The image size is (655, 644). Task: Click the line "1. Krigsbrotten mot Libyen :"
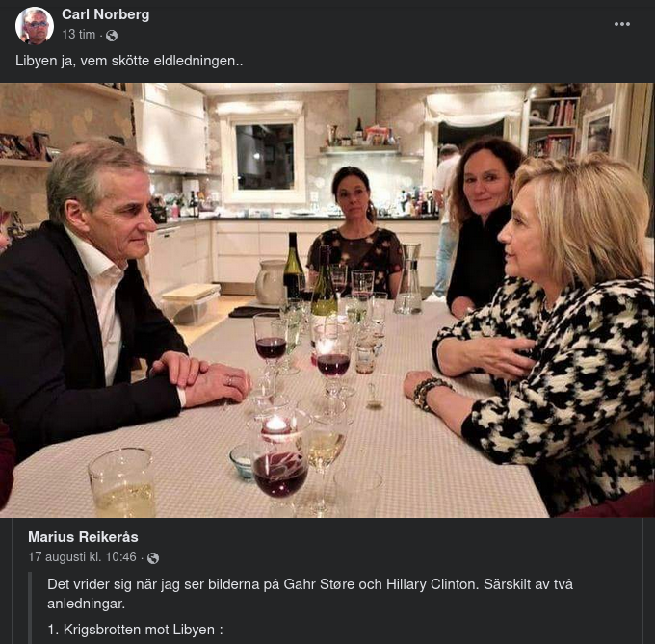[135, 630]
